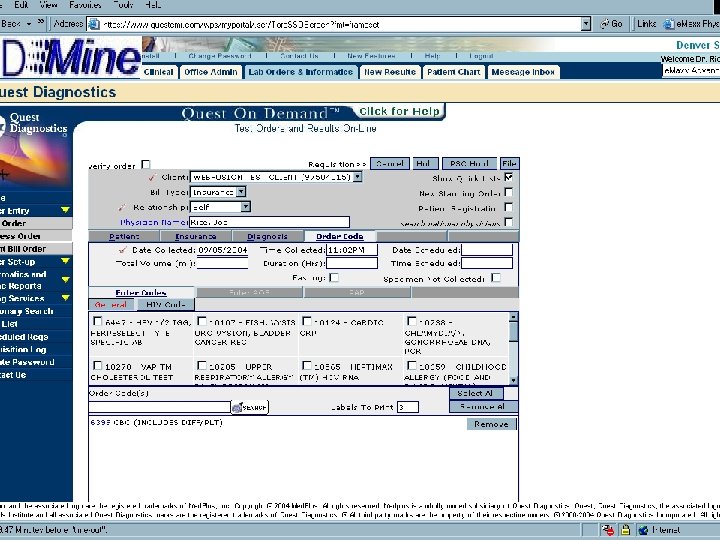
Task: Click the Remove All button
Action: click(x=483, y=406)
